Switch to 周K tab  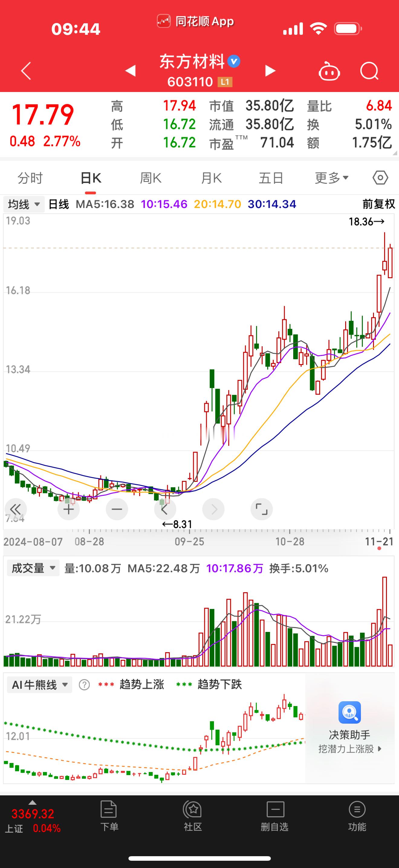[x=151, y=178]
